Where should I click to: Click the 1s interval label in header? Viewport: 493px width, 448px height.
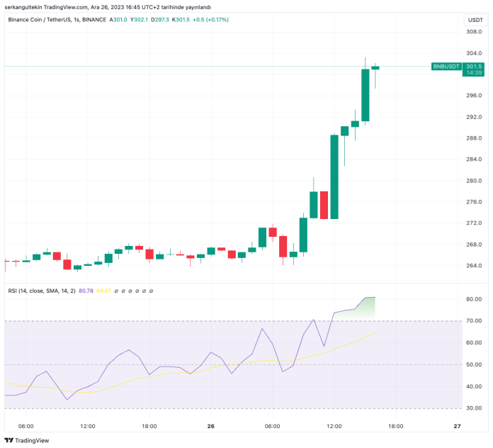click(77, 20)
